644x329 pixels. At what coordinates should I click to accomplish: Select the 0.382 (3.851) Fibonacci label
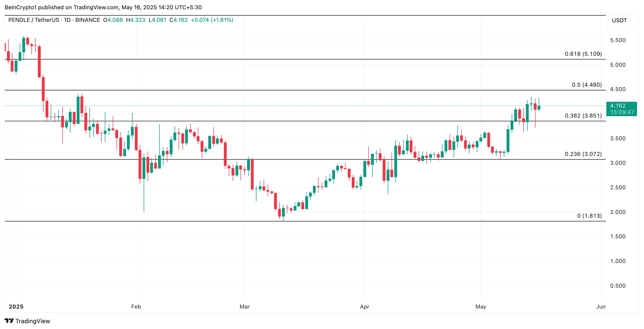coord(583,116)
